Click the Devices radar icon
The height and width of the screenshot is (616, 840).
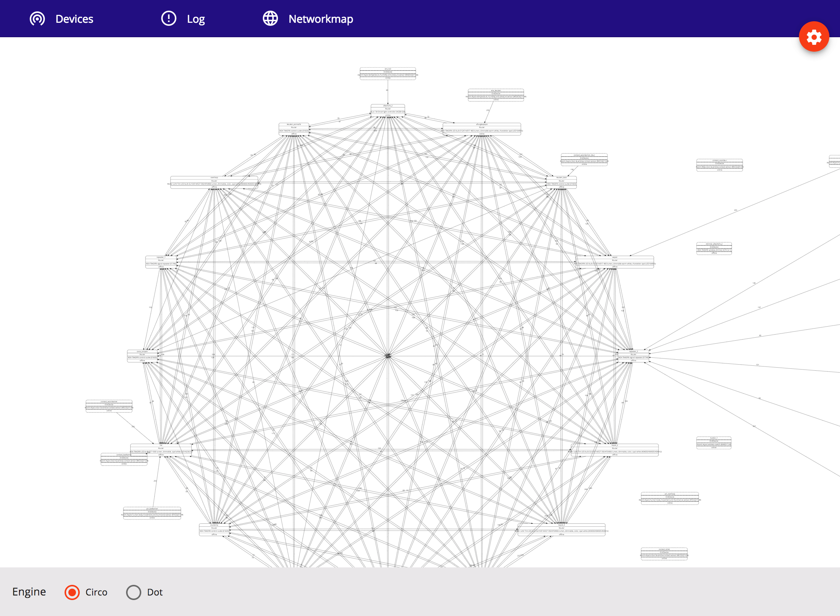click(x=37, y=19)
